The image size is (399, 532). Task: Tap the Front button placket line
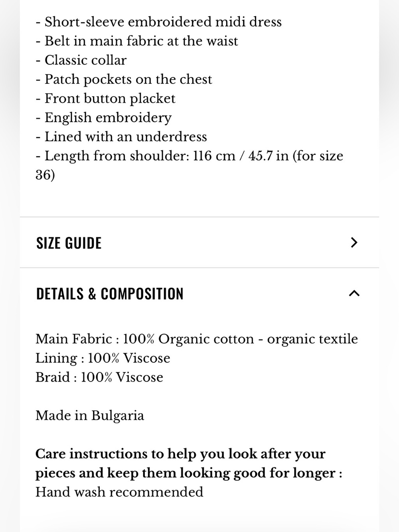point(105,98)
